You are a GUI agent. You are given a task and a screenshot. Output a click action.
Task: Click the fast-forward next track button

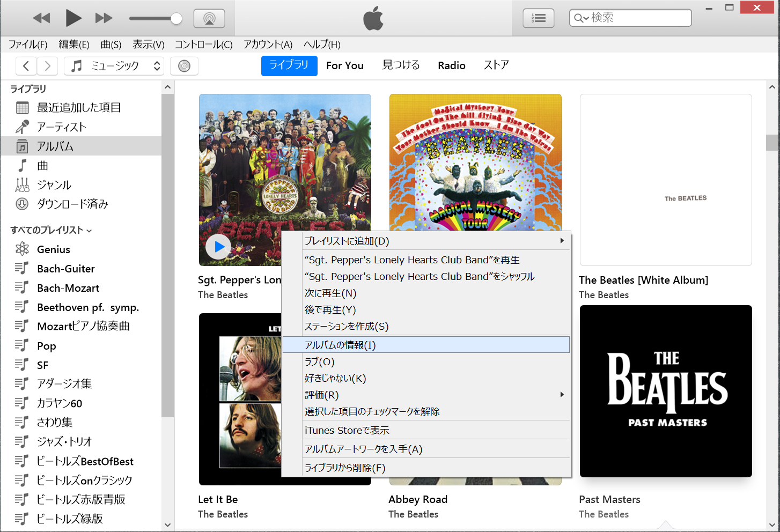pos(104,18)
